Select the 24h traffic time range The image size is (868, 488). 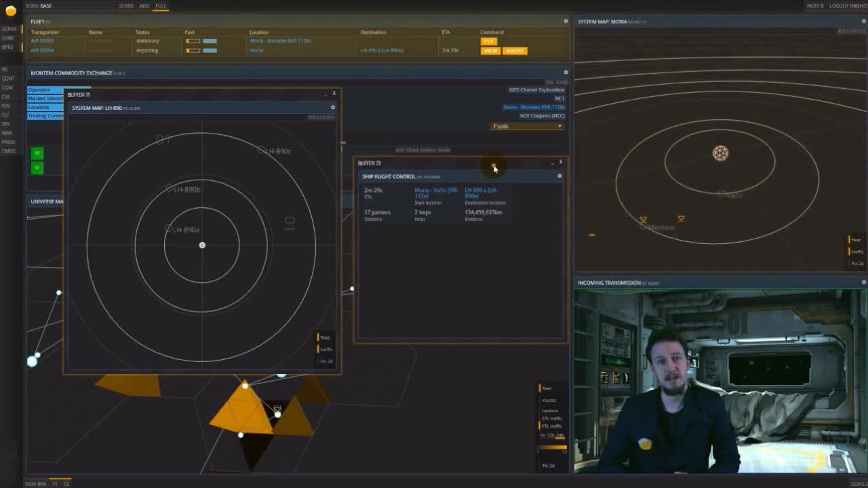coord(559,434)
